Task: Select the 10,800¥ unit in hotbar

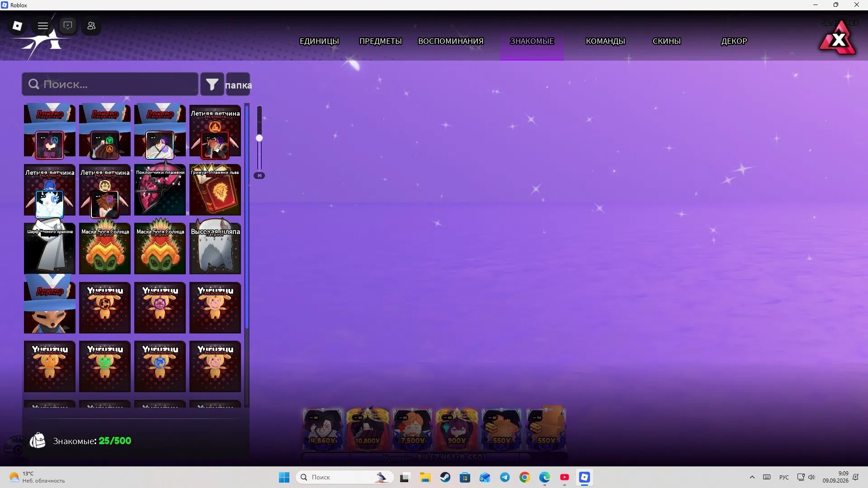Action: coord(368,429)
